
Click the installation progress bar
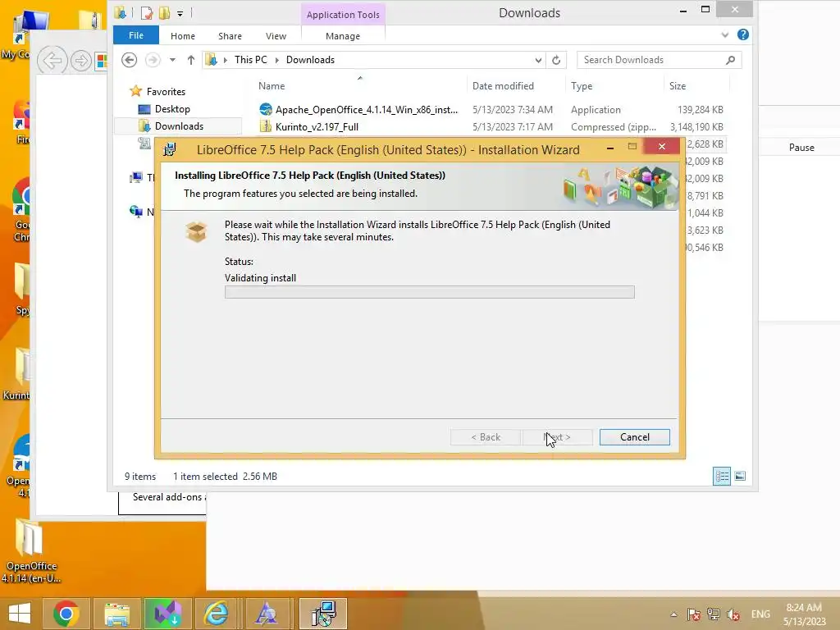(430, 292)
